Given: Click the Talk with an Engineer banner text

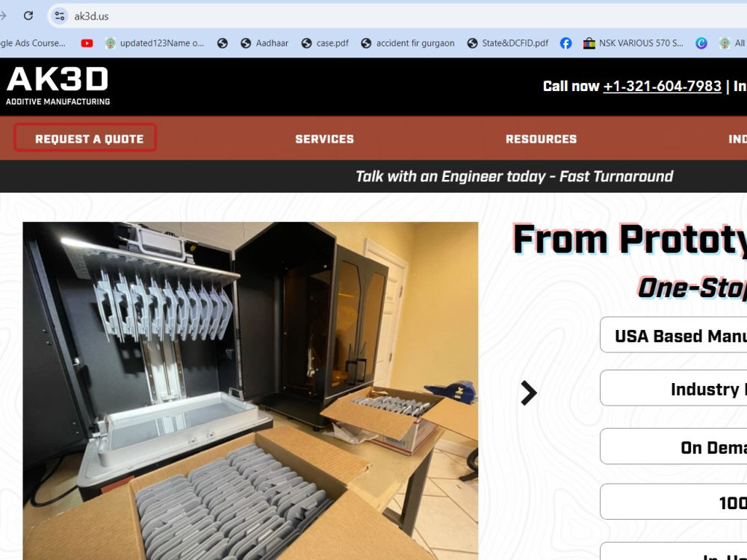Looking at the screenshot, I should (x=514, y=177).
